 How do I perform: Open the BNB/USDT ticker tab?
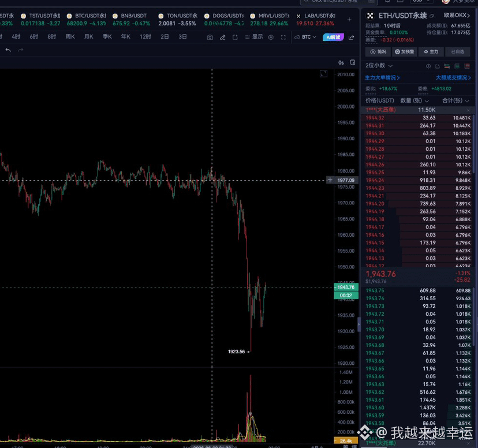(131, 20)
